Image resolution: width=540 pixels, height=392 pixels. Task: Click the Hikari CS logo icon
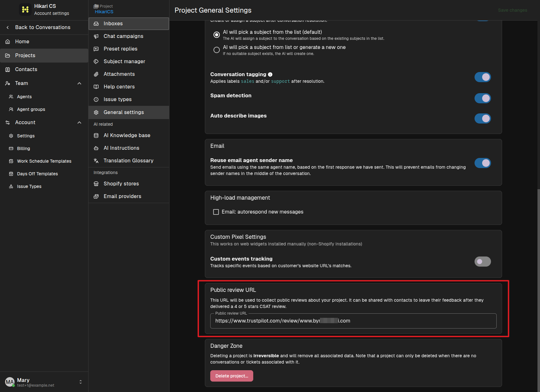coord(25,9)
